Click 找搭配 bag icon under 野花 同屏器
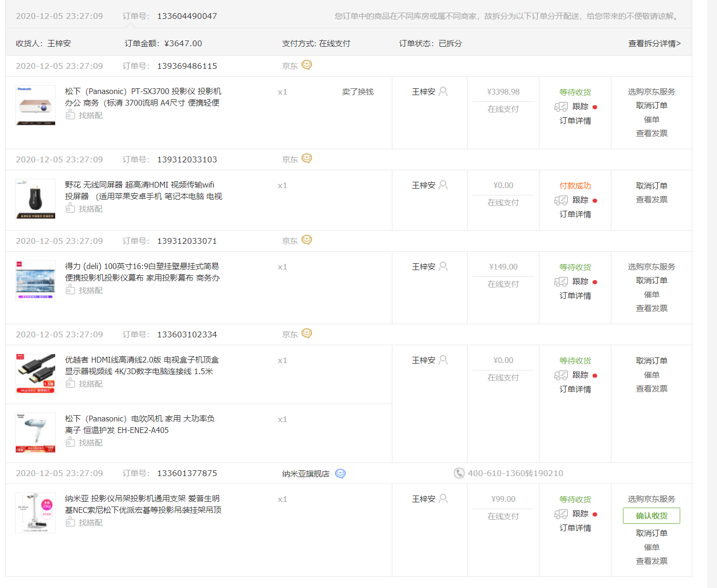 pos(70,208)
